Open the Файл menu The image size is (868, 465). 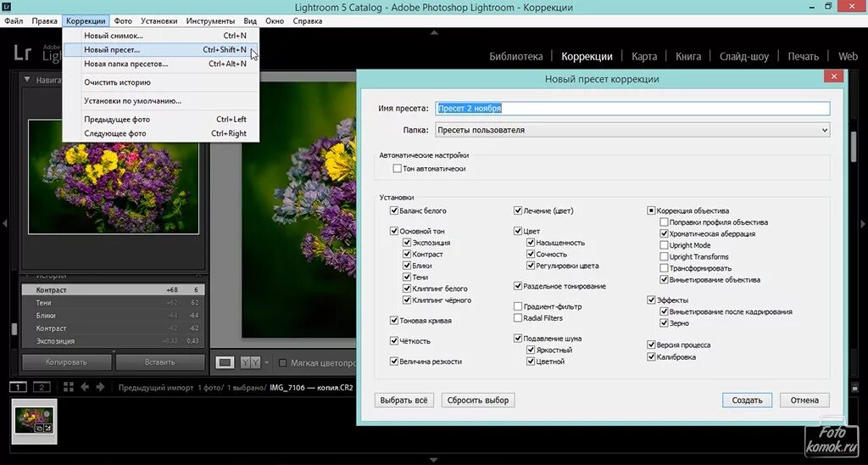[x=14, y=21]
